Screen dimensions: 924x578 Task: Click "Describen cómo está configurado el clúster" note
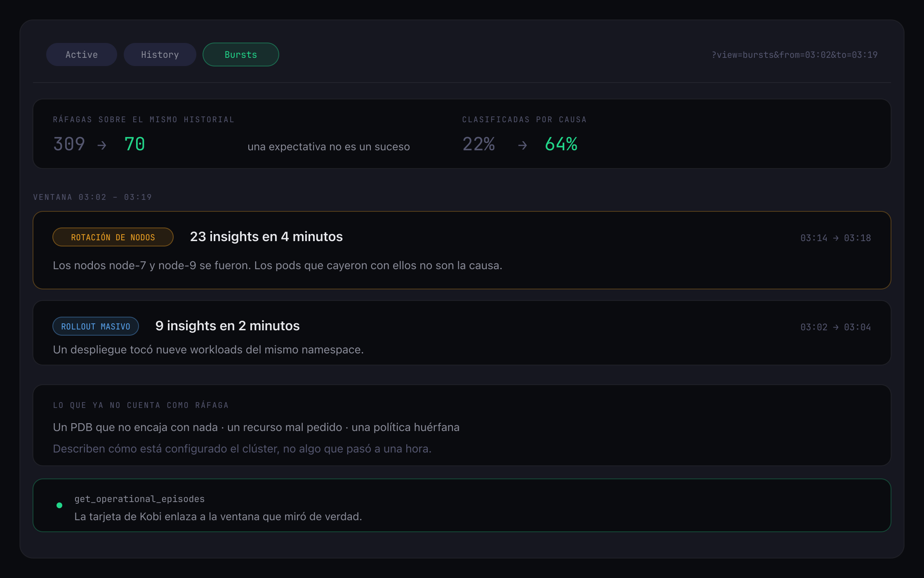point(242,448)
